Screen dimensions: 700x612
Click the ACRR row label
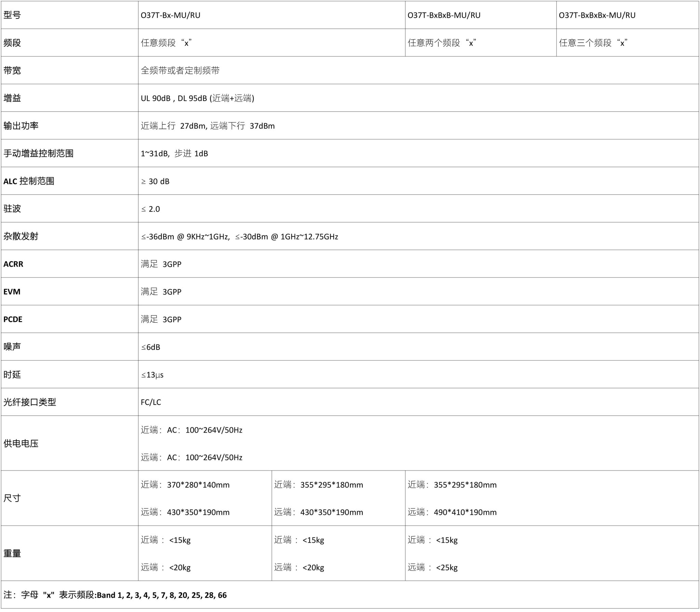pos(13,264)
